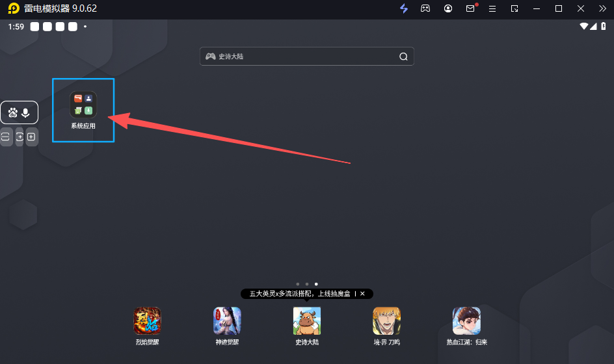
Task: Start the 史诗大陆 game
Action: 307,320
